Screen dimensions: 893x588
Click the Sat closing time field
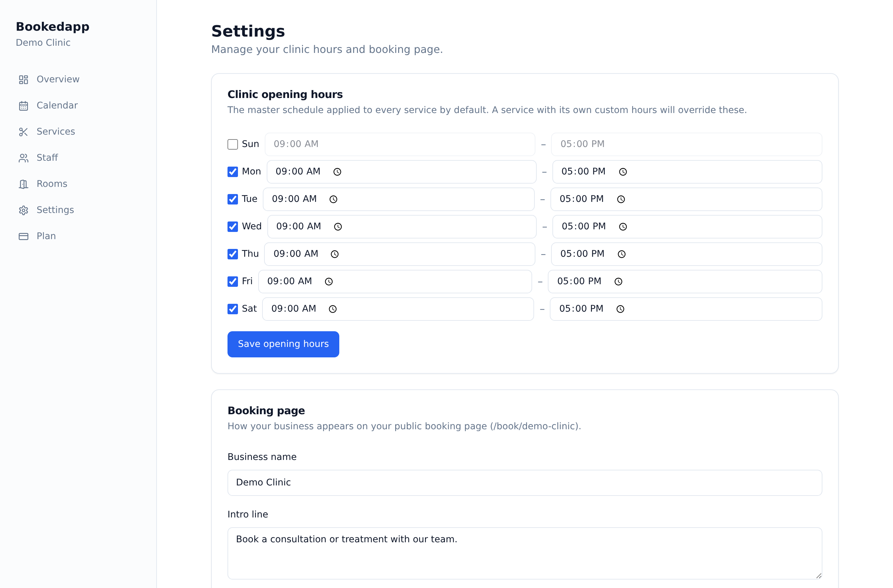pos(686,309)
